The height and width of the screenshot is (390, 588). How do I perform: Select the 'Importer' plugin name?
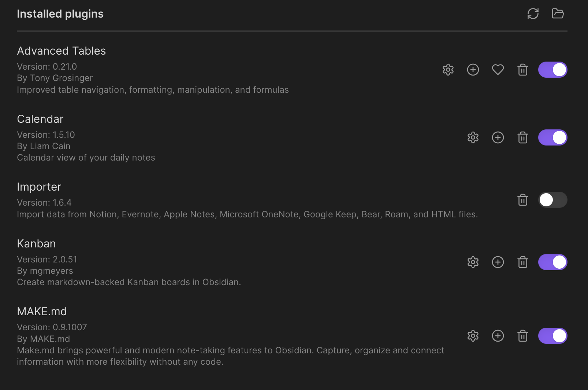39,187
